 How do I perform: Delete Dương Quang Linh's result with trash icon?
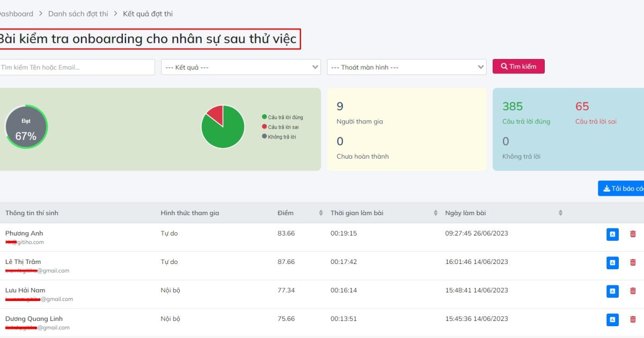pos(633,319)
